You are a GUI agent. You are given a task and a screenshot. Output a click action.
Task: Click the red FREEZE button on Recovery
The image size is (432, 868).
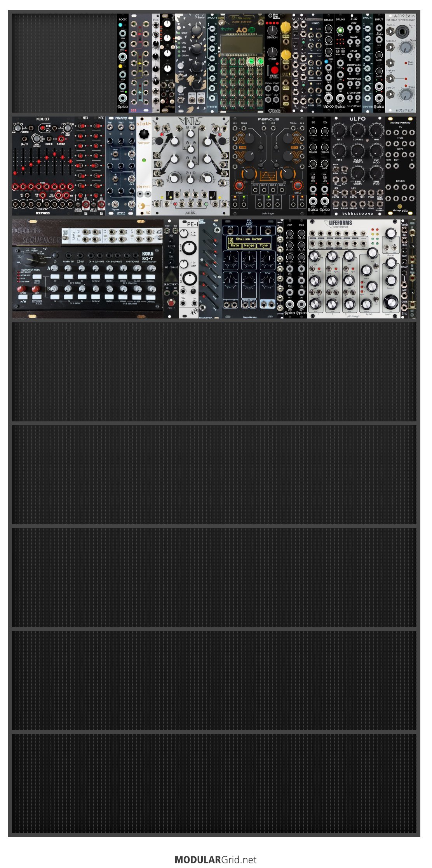[x=171, y=302]
